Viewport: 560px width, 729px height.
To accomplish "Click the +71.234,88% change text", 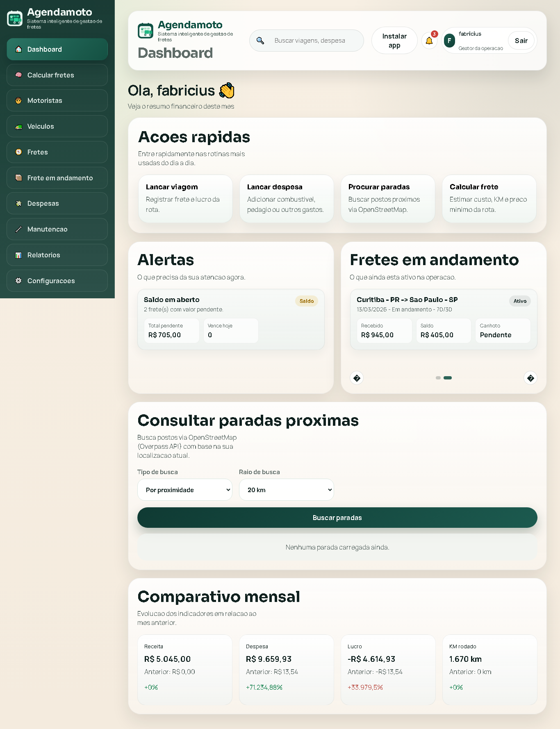I will tap(264, 687).
